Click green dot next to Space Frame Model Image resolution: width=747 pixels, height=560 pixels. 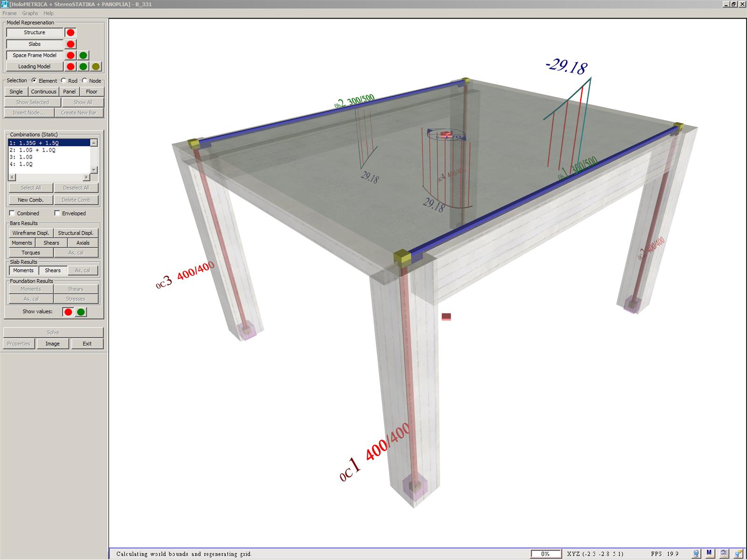click(x=83, y=56)
